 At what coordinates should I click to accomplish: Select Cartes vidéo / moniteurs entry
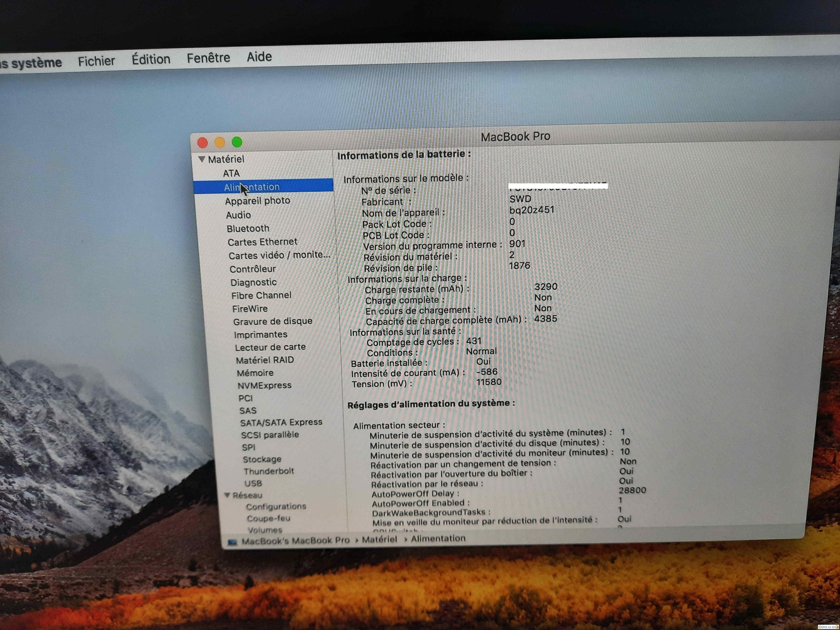279,255
